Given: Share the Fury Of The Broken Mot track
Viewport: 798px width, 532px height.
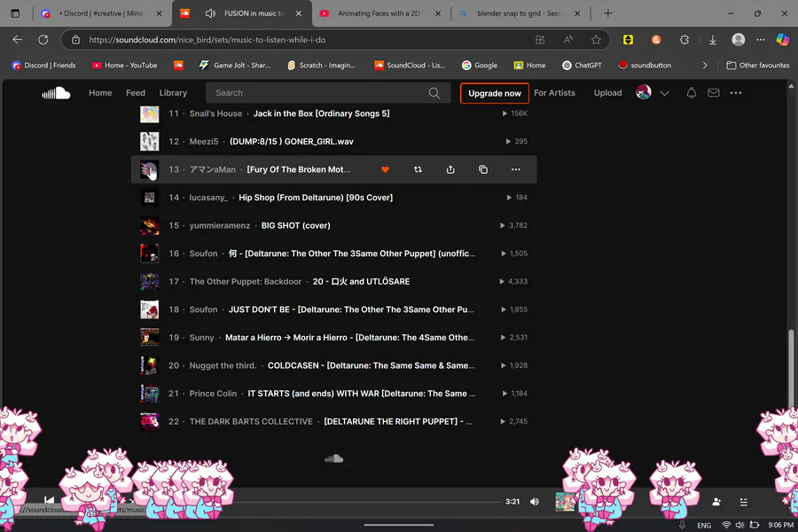Looking at the screenshot, I should click(450, 169).
